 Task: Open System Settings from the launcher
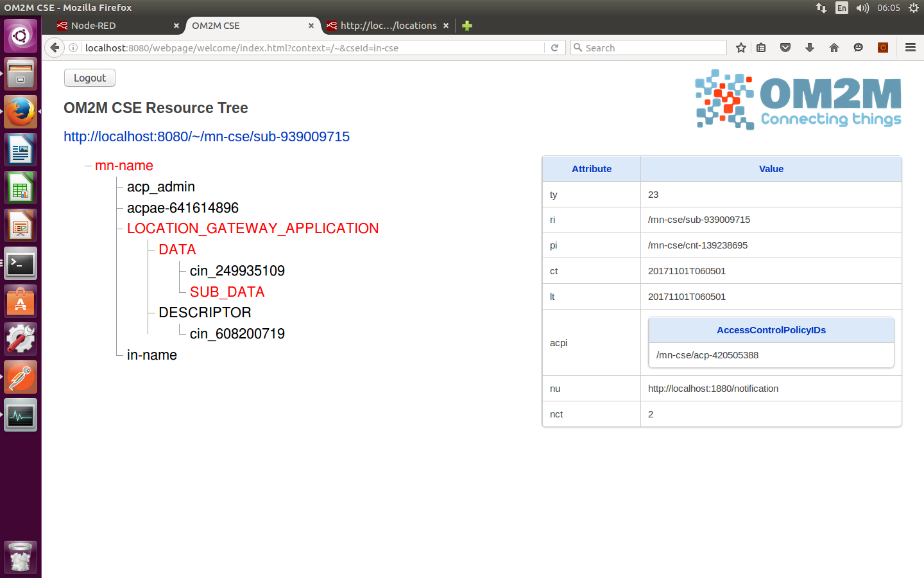tap(21, 339)
